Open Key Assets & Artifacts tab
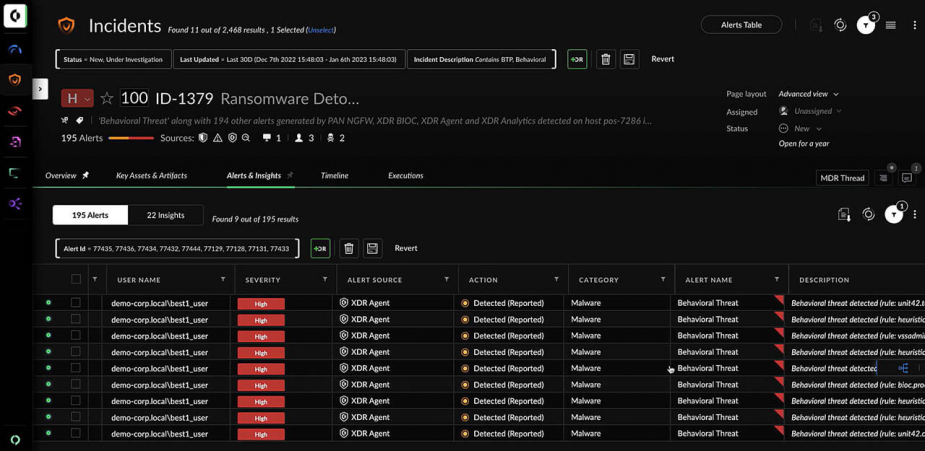The height and width of the screenshot is (451, 925). click(152, 176)
